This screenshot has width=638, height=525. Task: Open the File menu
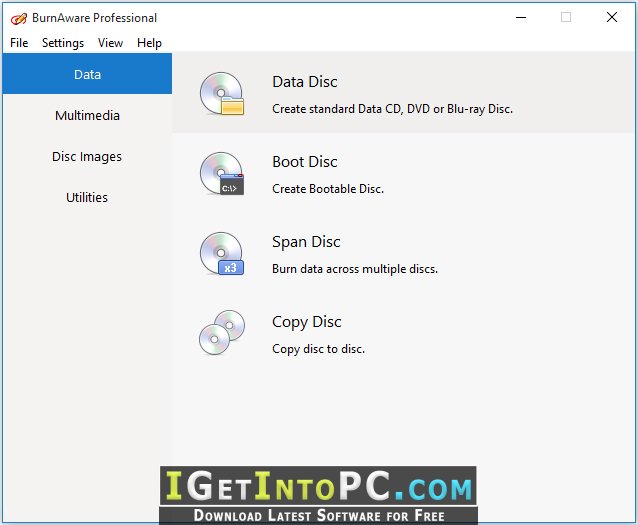[19, 43]
